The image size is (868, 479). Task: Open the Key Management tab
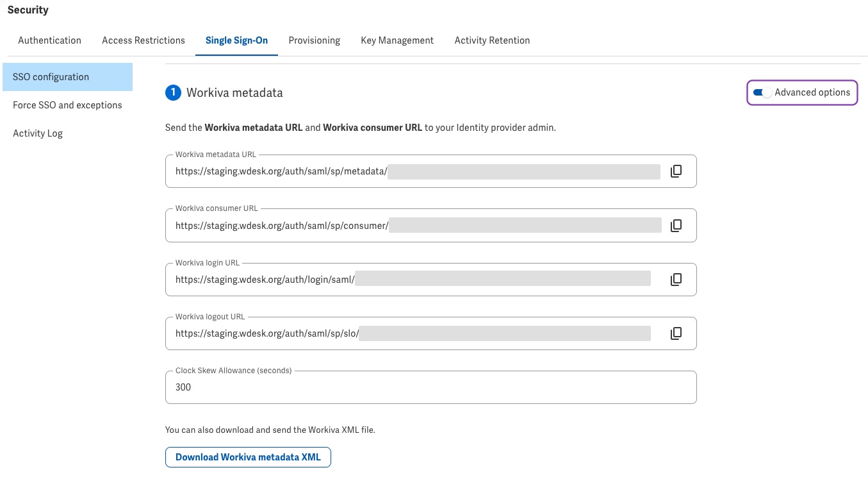tap(397, 40)
